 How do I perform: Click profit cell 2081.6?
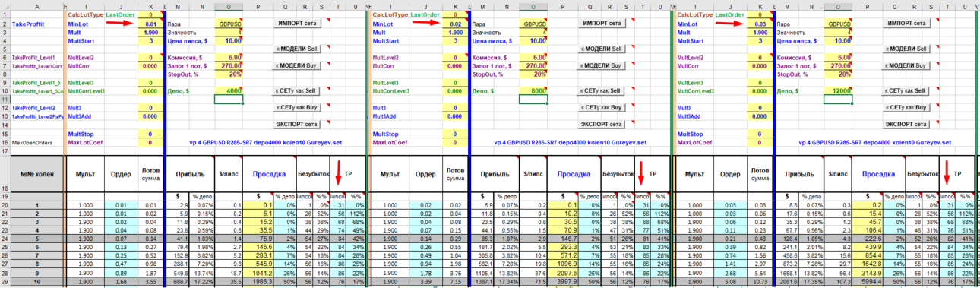click(787, 282)
